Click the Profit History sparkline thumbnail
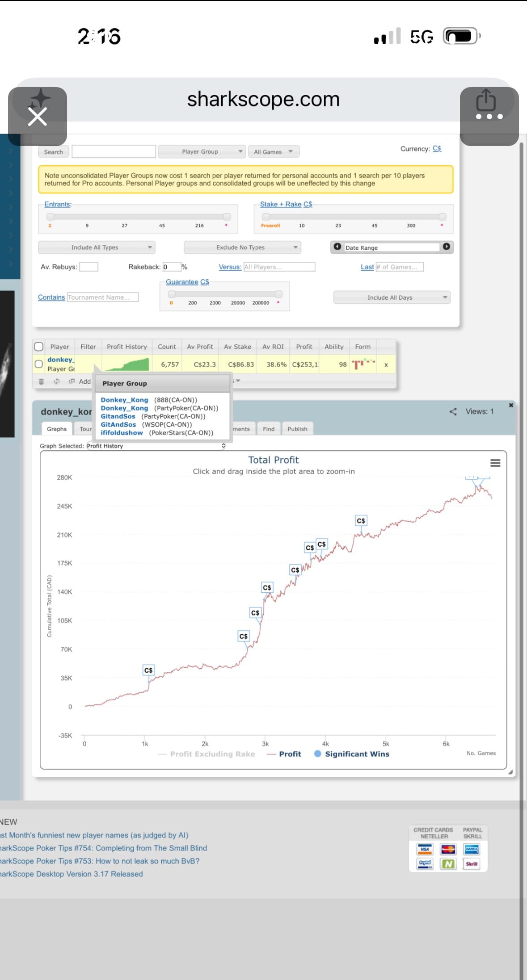Image resolution: width=527 pixels, height=980 pixels. pos(127,364)
